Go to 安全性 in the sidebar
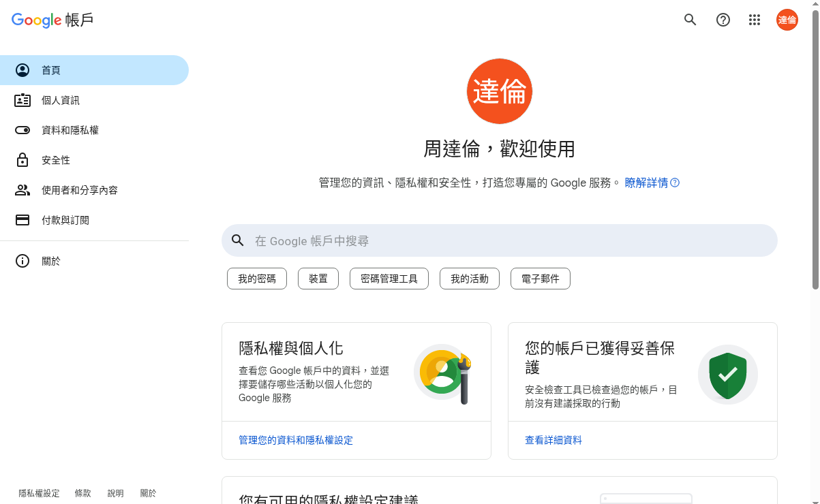Viewport: 820px width, 504px height. point(94,160)
